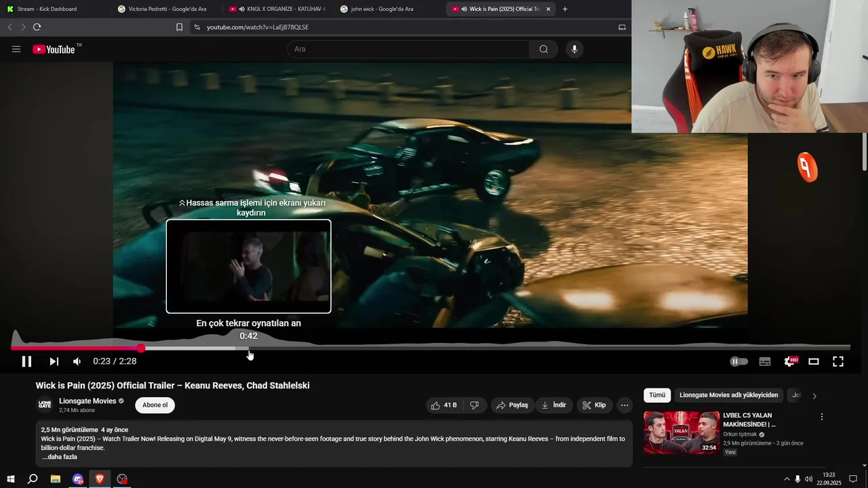Bookmark this page with the bookmark icon
Image resolution: width=868 pixels, height=488 pixels.
179,27
